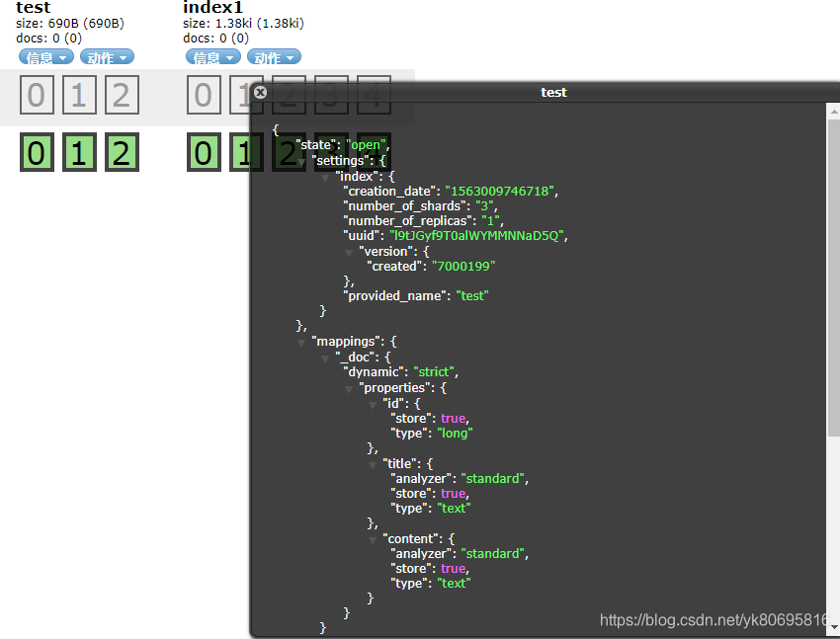
Task: Click the number_of_shards value "3"
Action: click(485, 206)
